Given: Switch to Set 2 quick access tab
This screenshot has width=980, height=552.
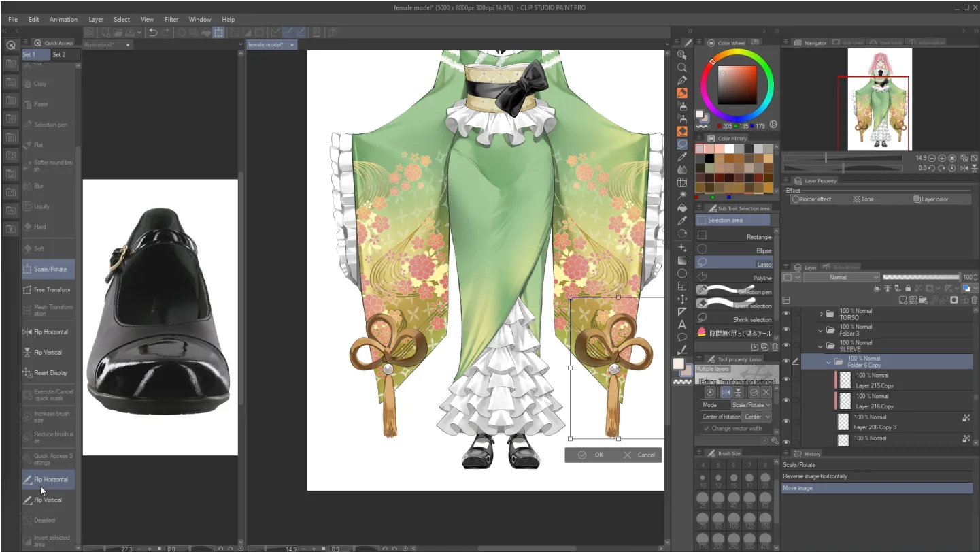Looking at the screenshot, I should click(x=65, y=54).
